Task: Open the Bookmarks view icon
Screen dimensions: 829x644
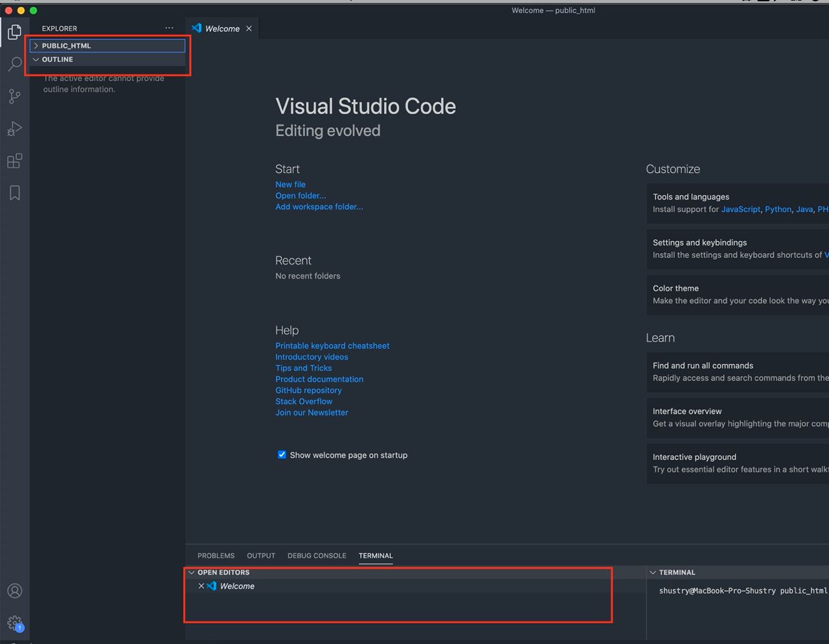Action: (14, 193)
